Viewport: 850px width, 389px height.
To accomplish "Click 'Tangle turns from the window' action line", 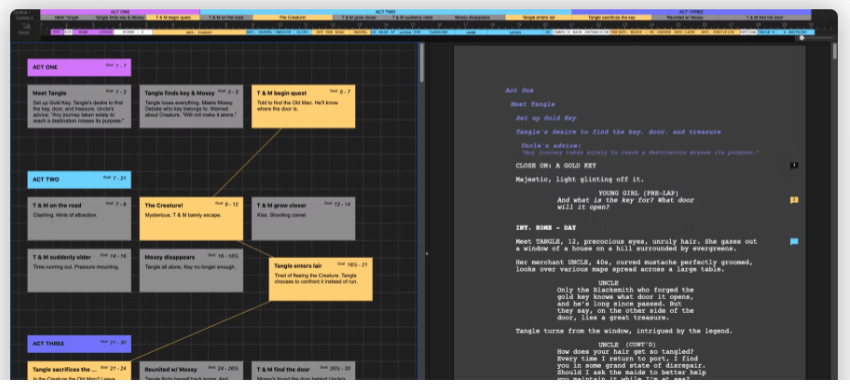I will click(624, 331).
